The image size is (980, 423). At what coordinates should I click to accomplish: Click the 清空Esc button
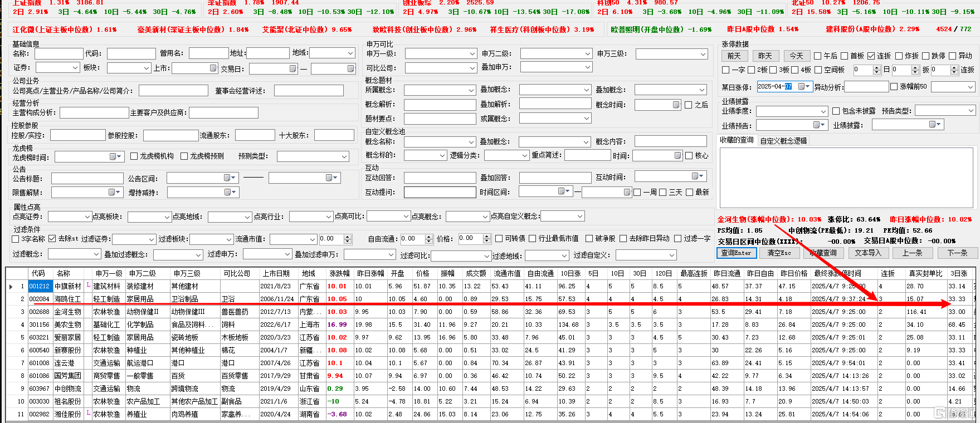pos(779,253)
